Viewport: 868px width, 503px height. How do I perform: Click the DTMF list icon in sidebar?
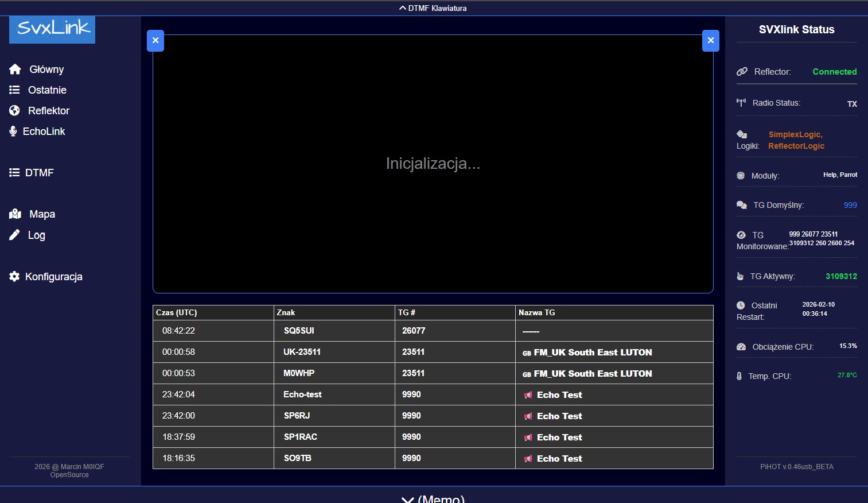(14, 173)
